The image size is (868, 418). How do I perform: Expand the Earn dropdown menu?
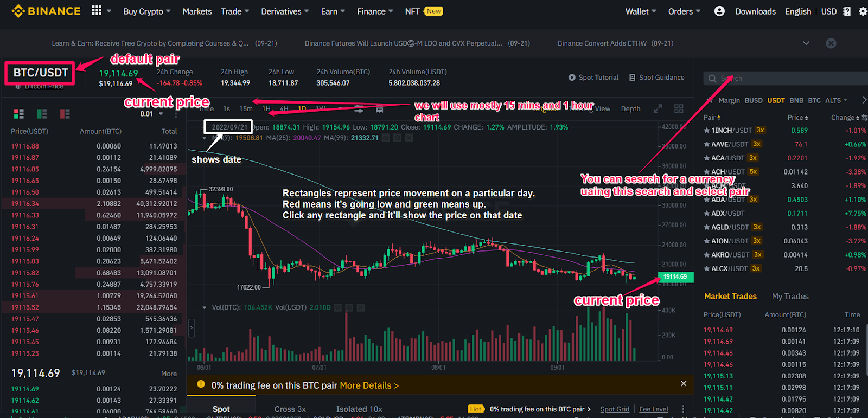[333, 11]
